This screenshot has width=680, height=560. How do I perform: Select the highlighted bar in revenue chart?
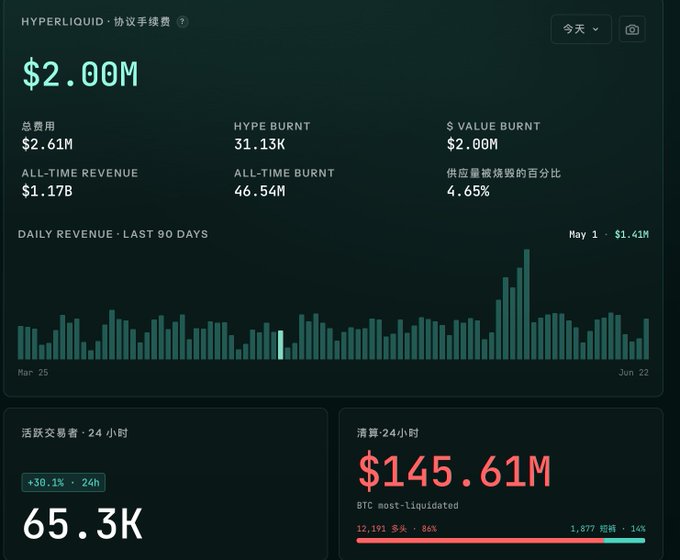pos(281,345)
